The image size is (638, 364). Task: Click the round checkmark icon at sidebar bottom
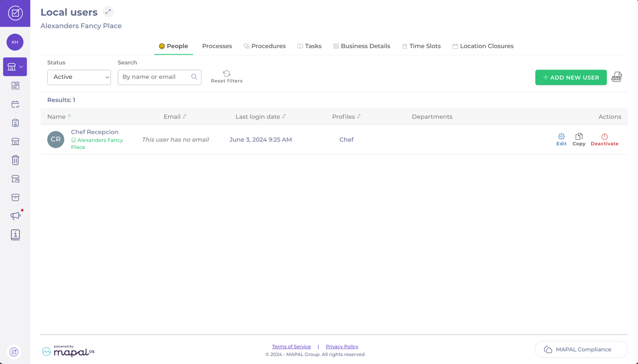tap(14, 352)
